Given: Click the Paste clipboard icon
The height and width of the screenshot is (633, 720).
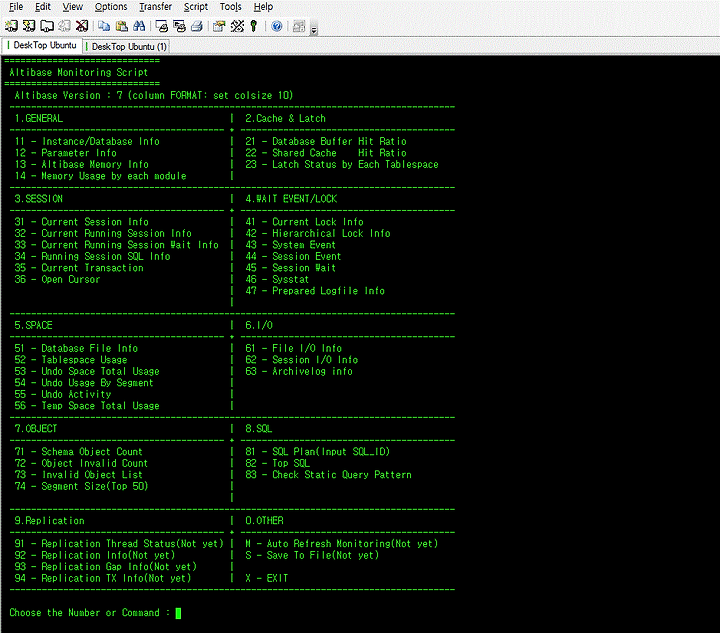Looking at the screenshot, I should point(122,26).
